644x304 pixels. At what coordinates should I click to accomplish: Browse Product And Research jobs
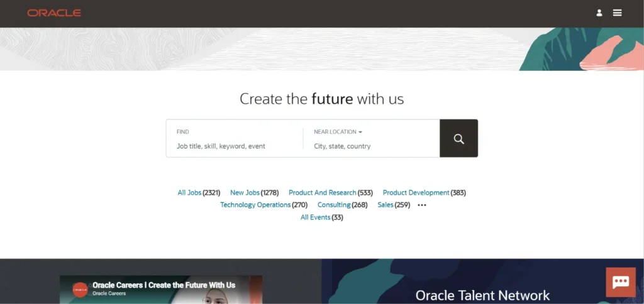(x=323, y=192)
